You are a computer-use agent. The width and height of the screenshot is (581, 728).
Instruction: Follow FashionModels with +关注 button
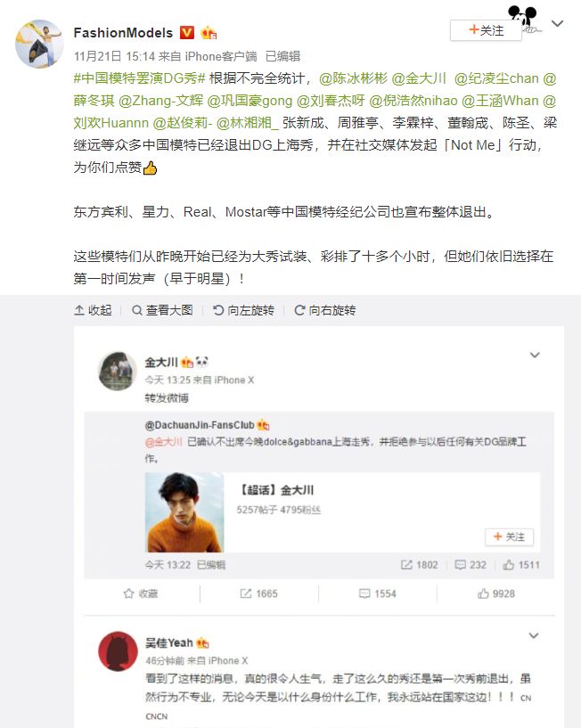point(486,30)
